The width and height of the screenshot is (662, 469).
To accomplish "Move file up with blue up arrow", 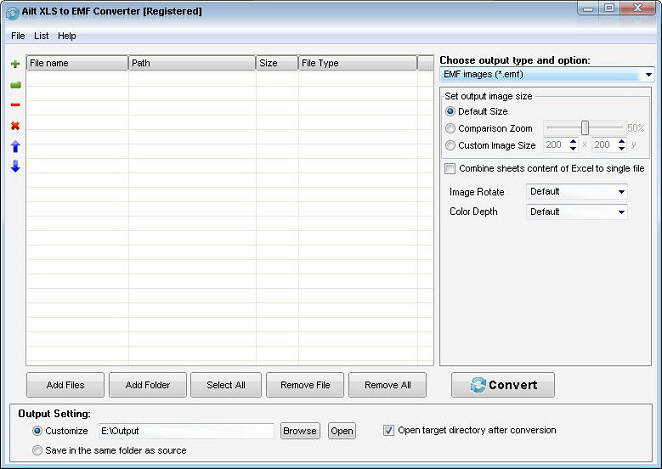I will 15,146.
